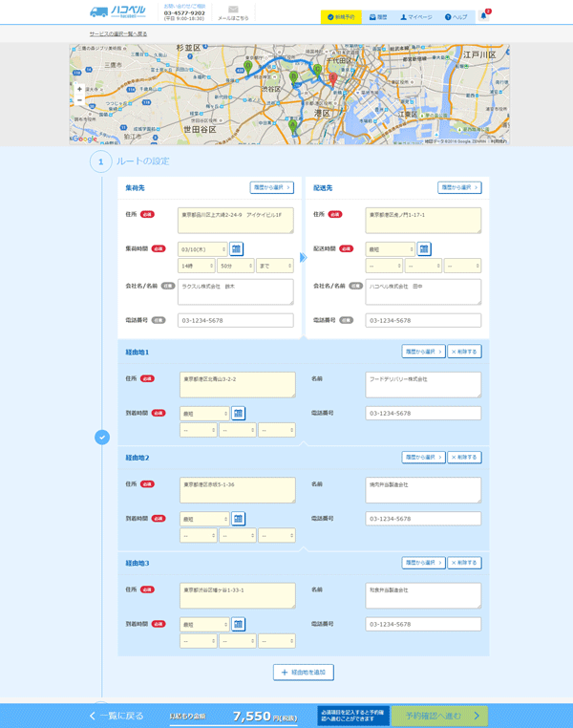Open calendar icon for 経由地3 arrival time

(238, 624)
